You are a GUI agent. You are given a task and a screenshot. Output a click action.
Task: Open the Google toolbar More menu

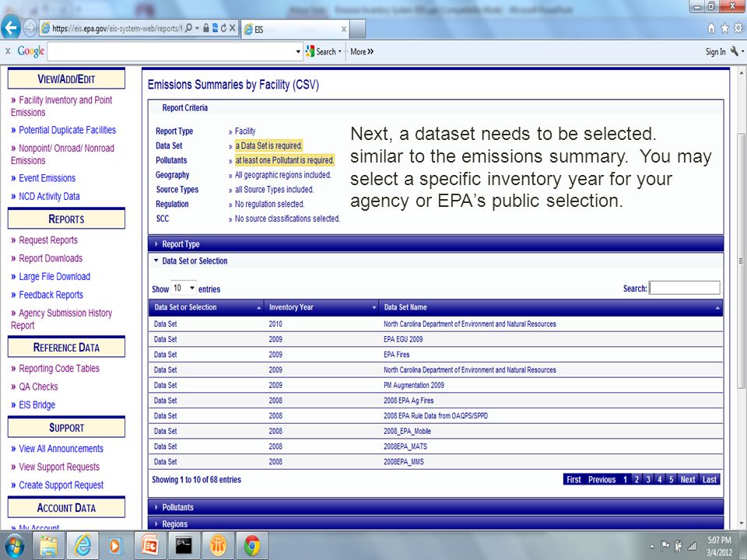[x=362, y=51]
